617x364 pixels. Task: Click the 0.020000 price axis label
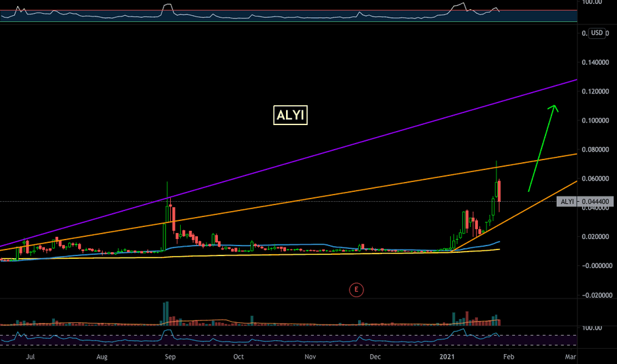tap(595, 237)
